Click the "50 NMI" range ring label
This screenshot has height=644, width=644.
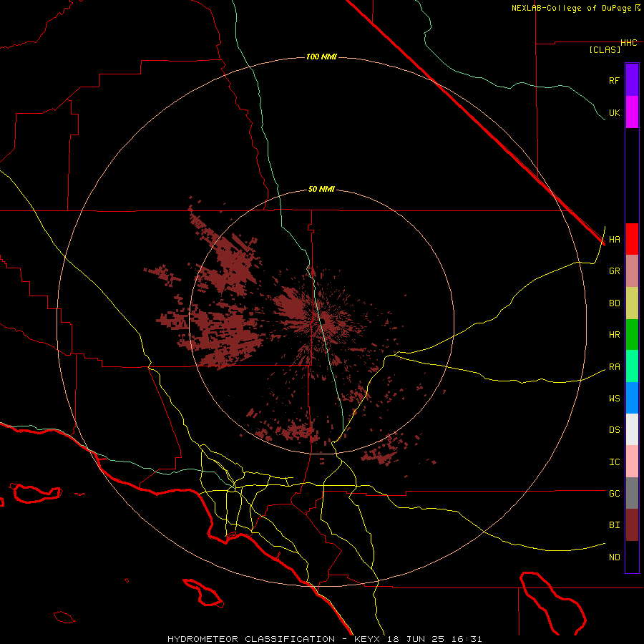pyautogui.click(x=321, y=190)
